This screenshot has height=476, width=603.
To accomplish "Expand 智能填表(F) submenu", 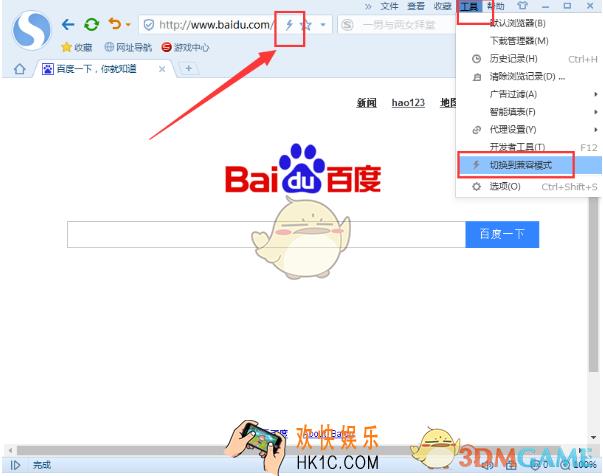I will click(x=529, y=112).
